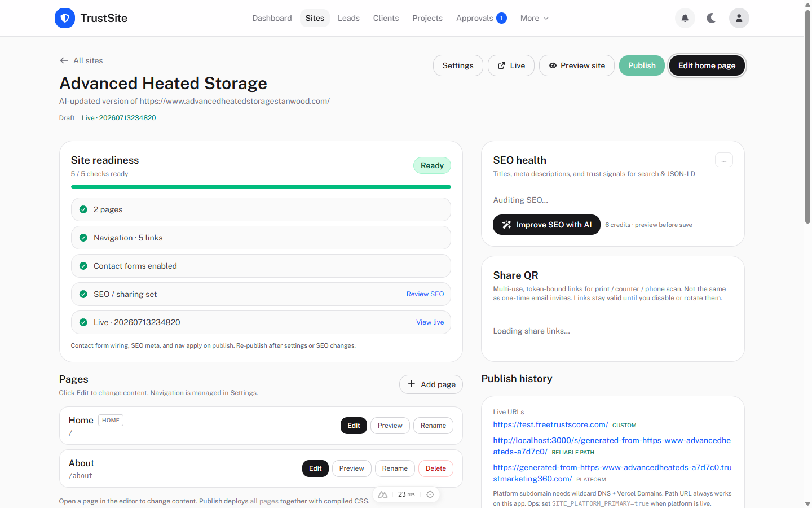Switch to the Projects section
Image resolution: width=812 pixels, height=508 pixels.
pyautogui.click(x=427, y=18)
